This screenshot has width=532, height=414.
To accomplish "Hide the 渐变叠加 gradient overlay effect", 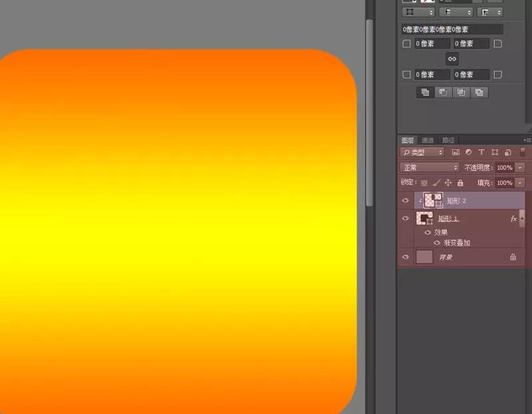I will point(437,243).
